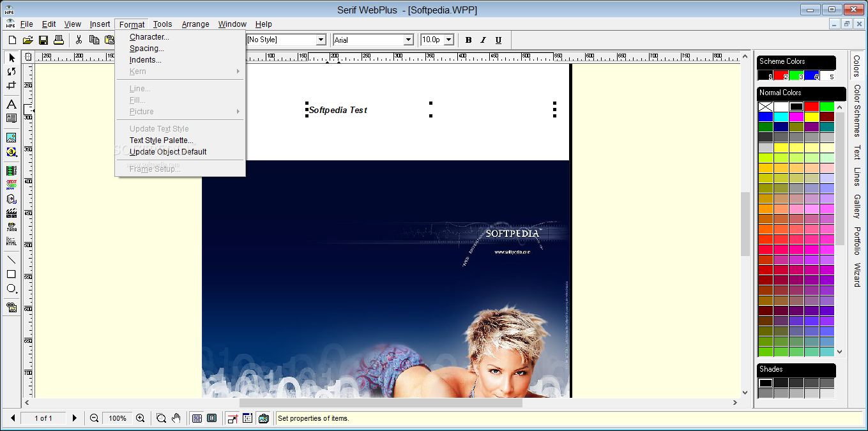Toggle Bold formatting

tap(468, 40)
